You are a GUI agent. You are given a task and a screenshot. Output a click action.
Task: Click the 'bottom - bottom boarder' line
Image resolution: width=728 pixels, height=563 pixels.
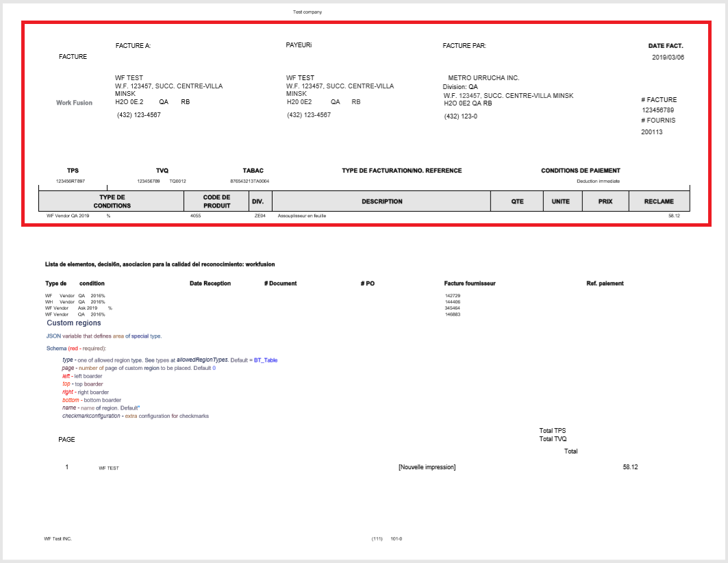pyautogui.click(x=92, y=400)
